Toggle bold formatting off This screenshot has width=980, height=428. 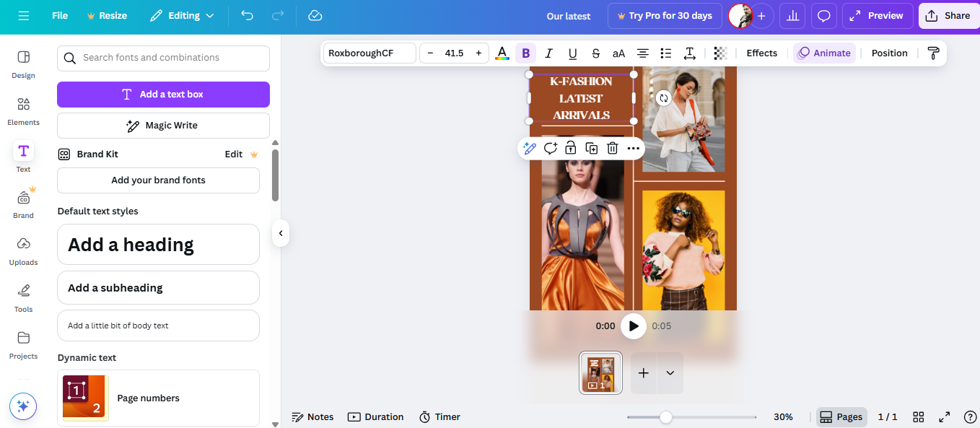[x=525, y=53]
